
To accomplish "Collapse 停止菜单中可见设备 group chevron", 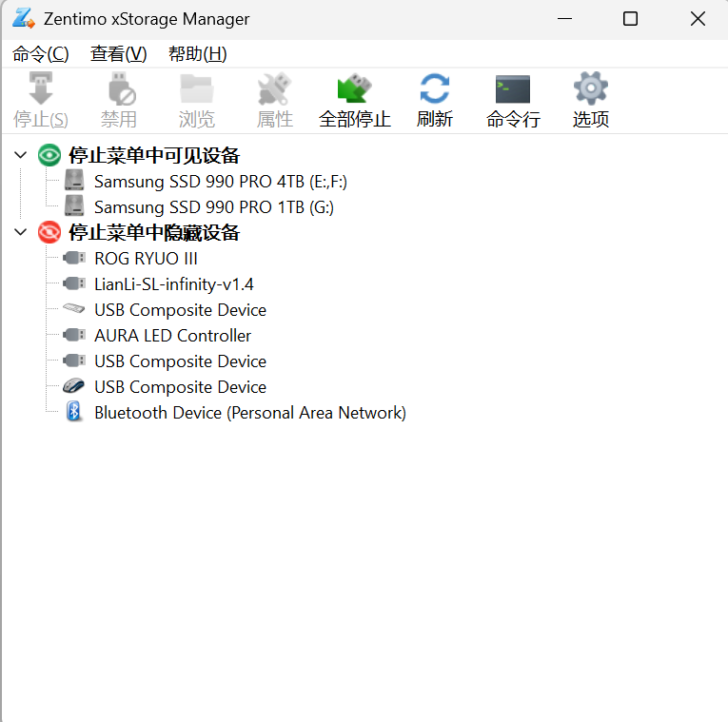I will click(x=20, y=155).
